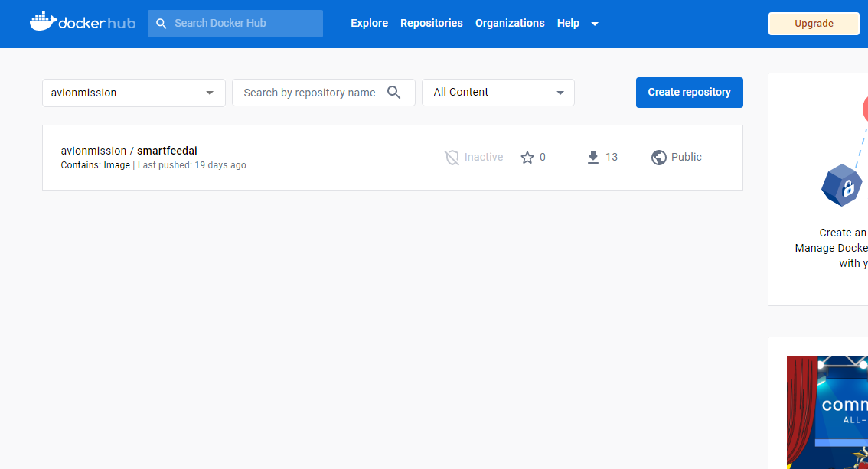Open the avionmission/smartfeedai repository
This screenshot has height=469, width=868.
(x=129, y=151)
